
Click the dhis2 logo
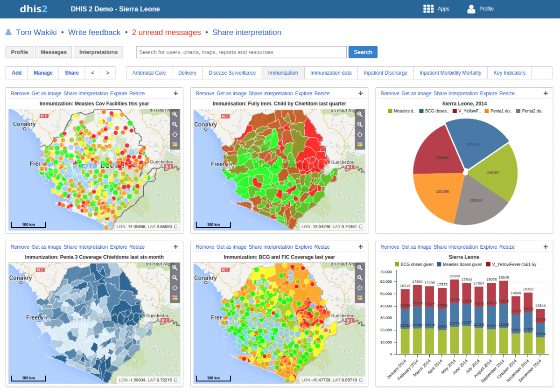coord(33,8)
